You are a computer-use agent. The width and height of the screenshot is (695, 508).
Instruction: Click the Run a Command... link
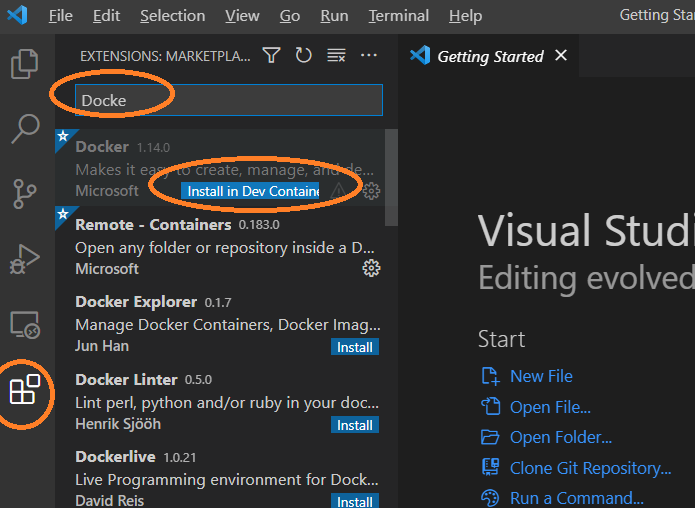(x=577, y=498)
